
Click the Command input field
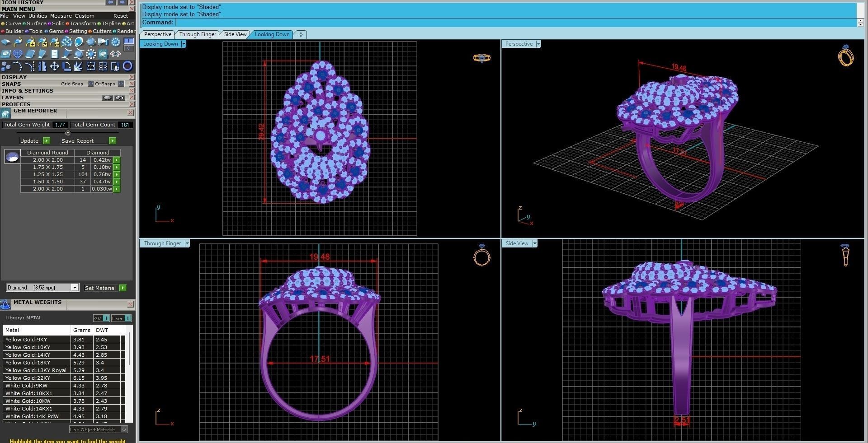tap(515, 23)
